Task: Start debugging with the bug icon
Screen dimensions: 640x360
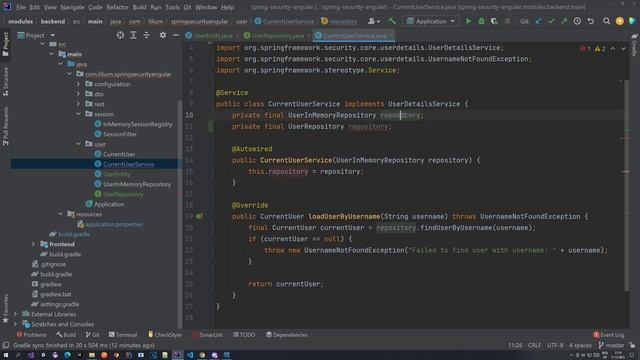Action: tap(481, 21)
